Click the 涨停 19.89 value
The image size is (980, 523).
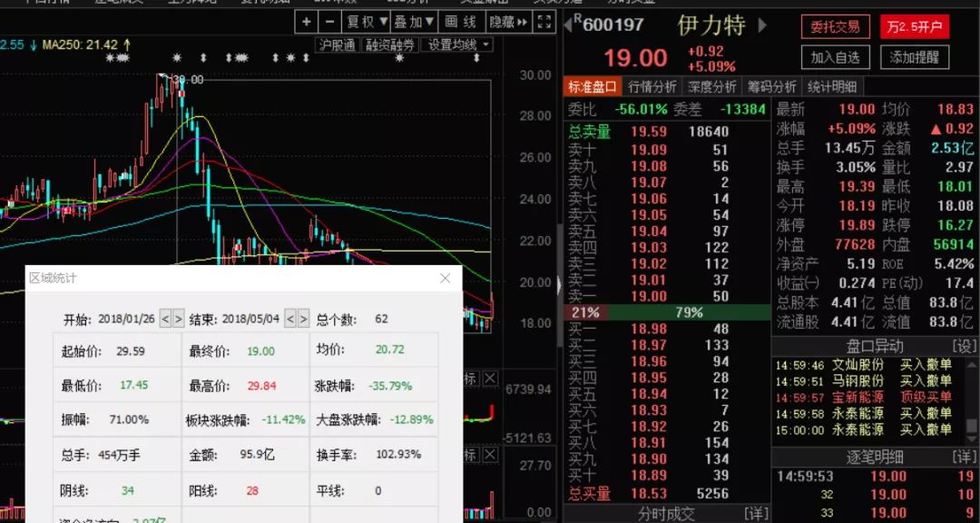pyautogui.click(x=857, y=224)
